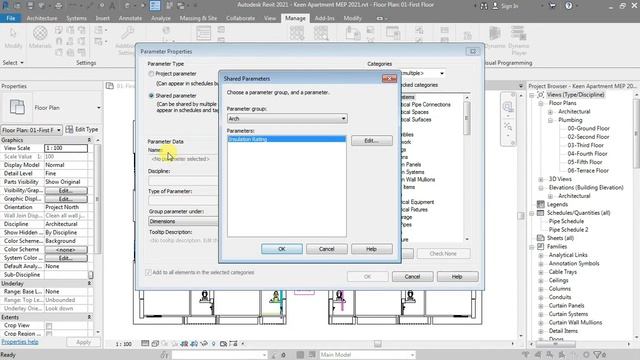Click Cancel in Parameter Properties dialog
This screenshot has height=360, width=640.
[412, 276]
